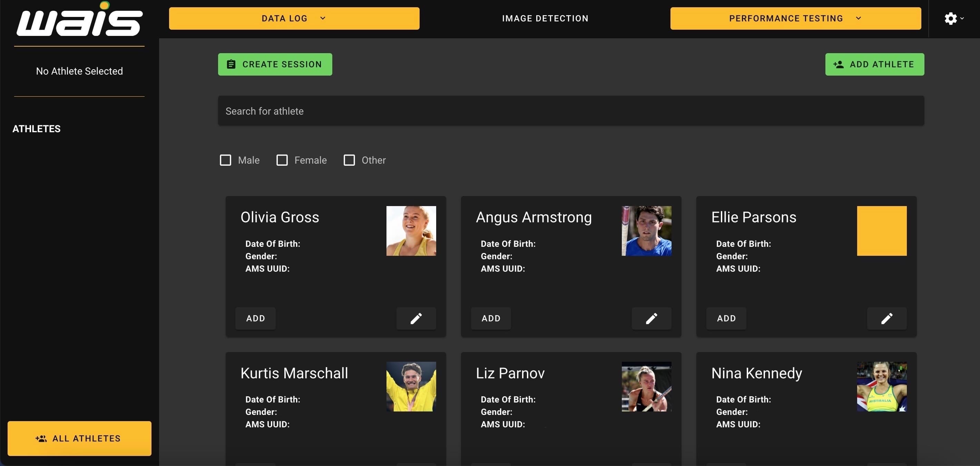The height and width of the screenshot is (466, 980).
Task: Toggle the Female filter checkbox
Action: pos(282,160)
